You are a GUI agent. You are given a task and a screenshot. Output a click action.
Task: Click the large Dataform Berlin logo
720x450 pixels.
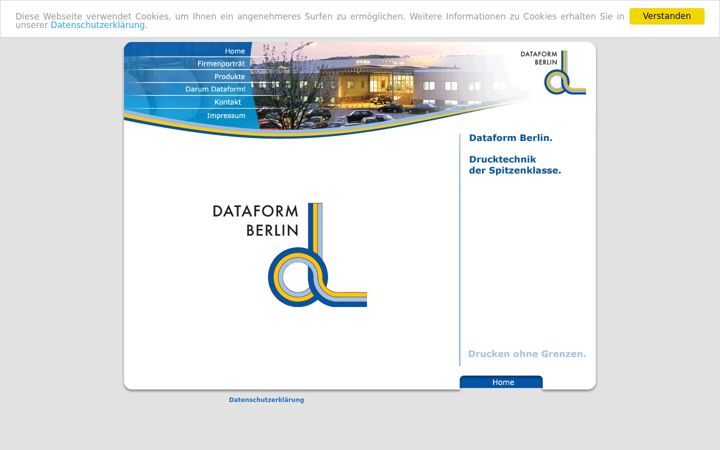[x=289, y=254]
